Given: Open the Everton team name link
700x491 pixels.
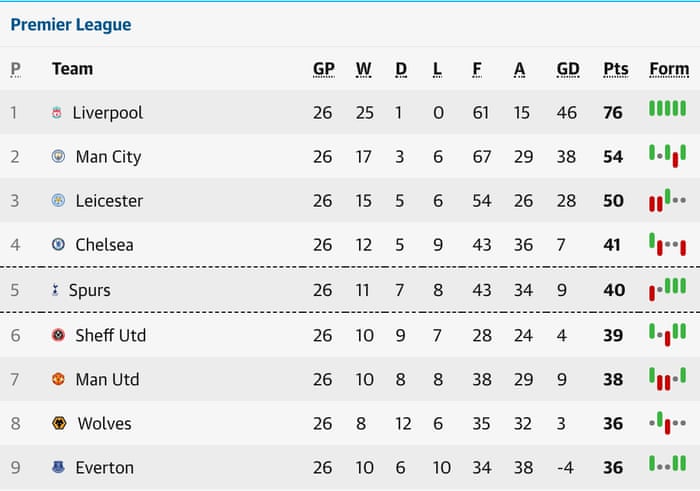Looking at the screenshot, I should coord(104,468).
